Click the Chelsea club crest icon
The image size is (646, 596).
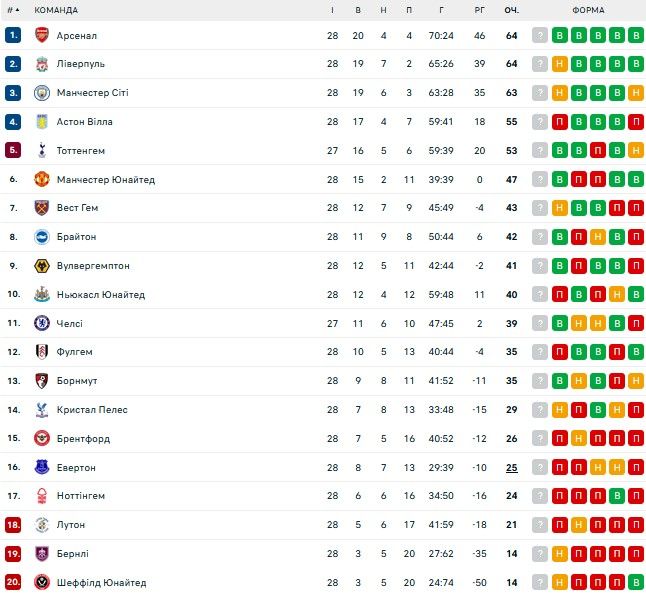pos(42,323)
